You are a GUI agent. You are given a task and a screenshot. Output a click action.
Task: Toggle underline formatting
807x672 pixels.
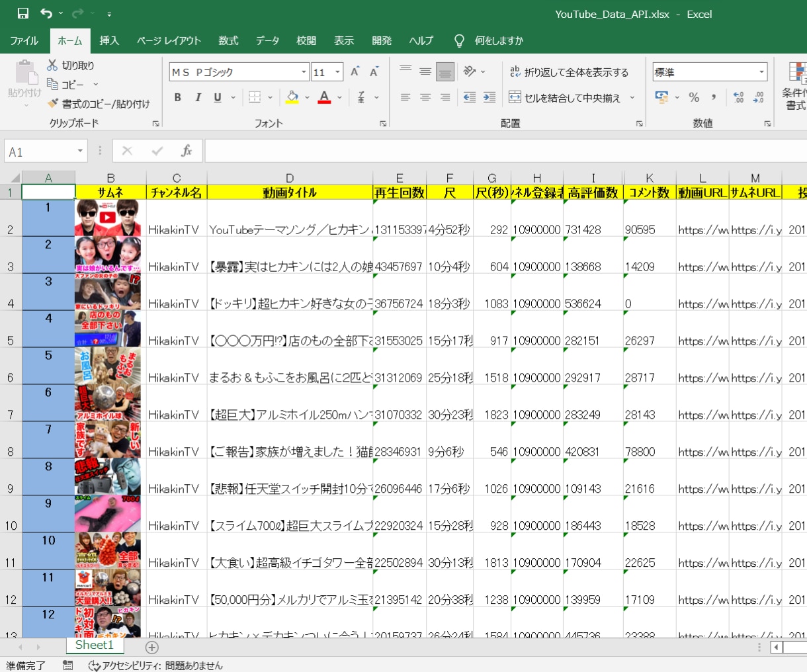pyautogui.click(x=218, y=98)
